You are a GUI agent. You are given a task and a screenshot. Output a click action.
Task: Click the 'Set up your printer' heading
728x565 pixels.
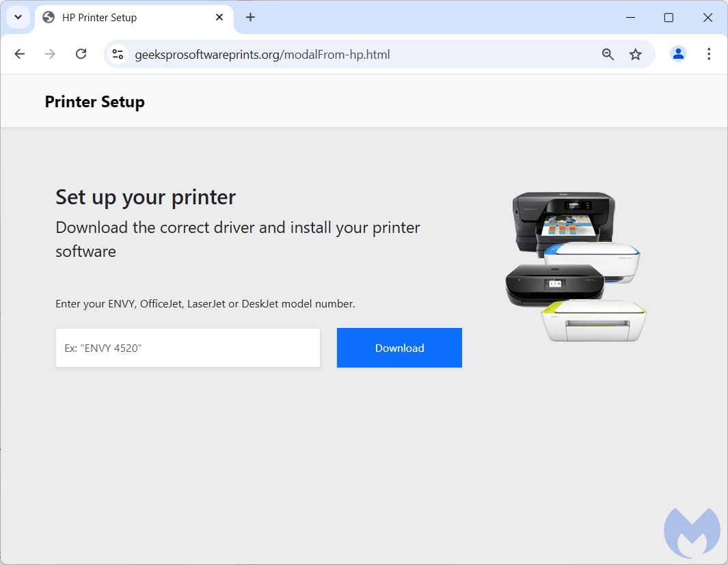tap(146, 197)
